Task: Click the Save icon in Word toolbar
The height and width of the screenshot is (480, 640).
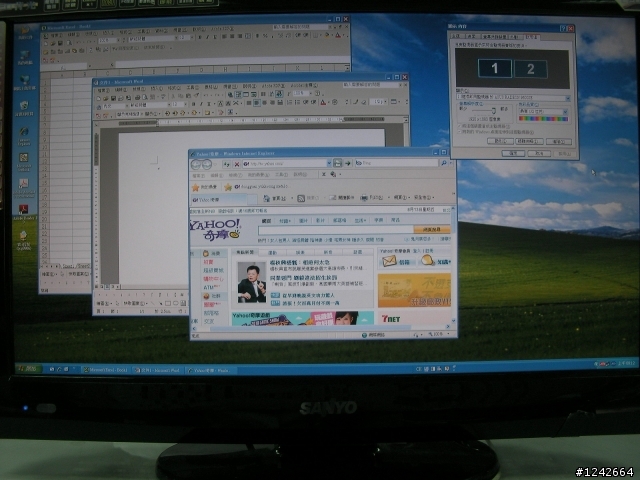Action: tap(113, 98)
